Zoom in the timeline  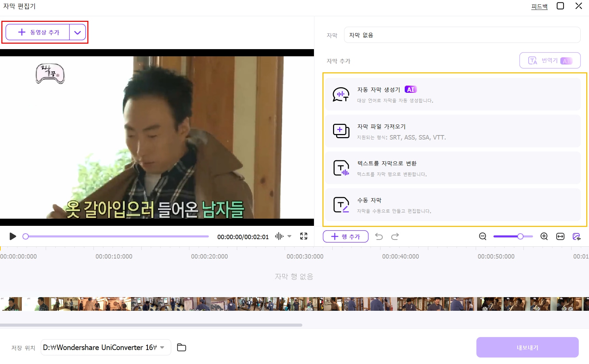pos(544,236)
